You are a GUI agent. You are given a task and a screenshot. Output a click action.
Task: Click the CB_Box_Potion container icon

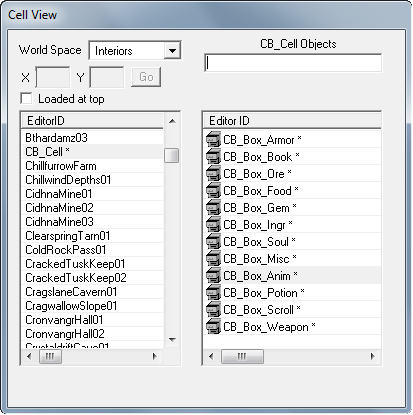(213, 292)
